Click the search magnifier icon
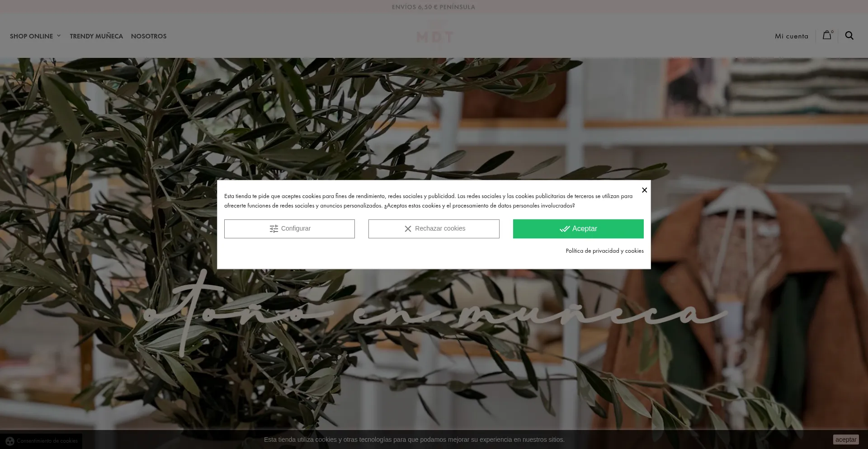Viewport: 868px width, 449px height. click(x=849, y=36)
